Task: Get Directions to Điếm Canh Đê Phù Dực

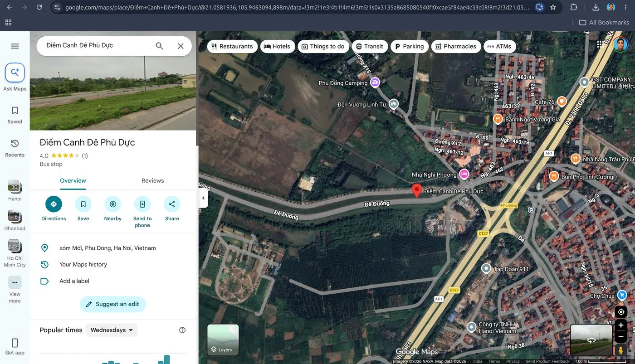Action: (x=54, y=204)
